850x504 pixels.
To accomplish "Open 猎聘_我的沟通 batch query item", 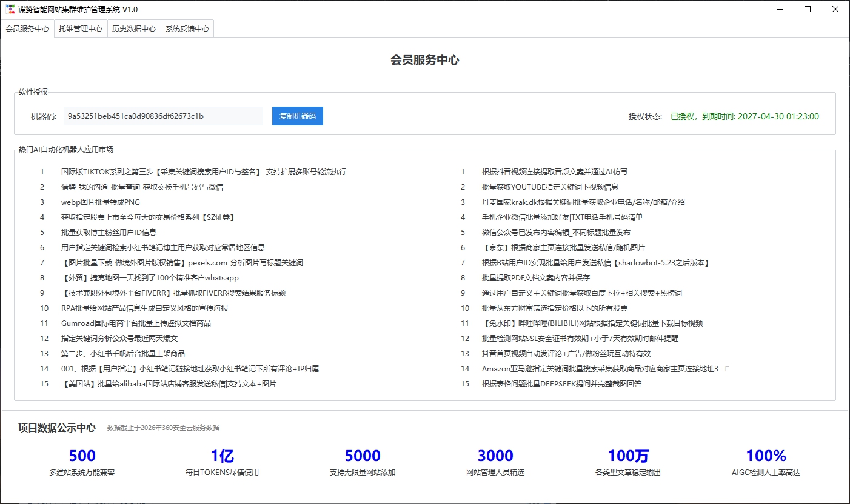I will (x=142, y=187).
